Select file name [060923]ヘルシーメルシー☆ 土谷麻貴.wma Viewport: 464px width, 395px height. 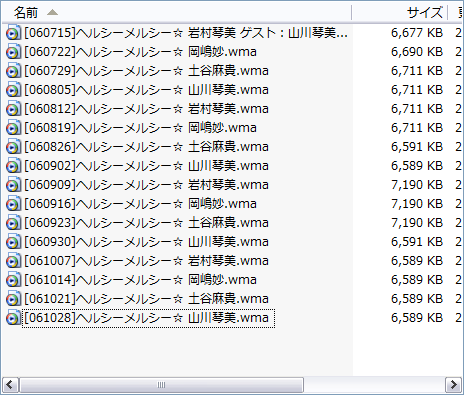pos(146,223)
